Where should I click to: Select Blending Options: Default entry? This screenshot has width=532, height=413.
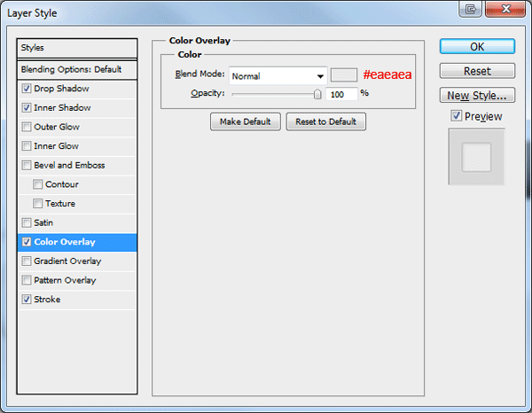pos(71,69)
